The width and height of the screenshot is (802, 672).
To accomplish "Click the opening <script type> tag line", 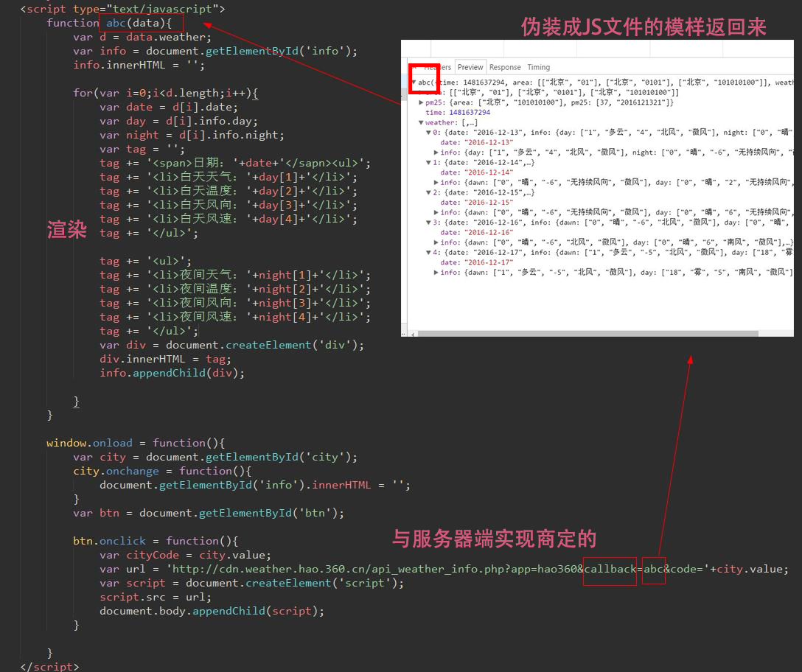I will point(123,9).
